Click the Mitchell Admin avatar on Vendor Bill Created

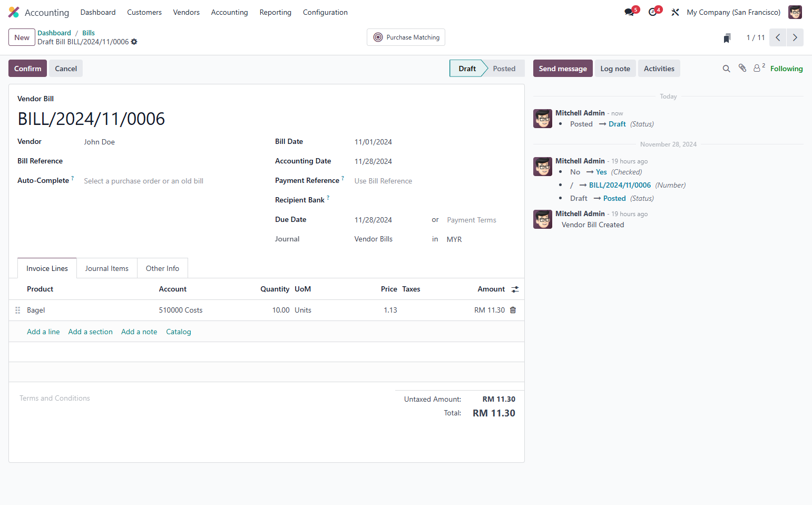click(x=543, y=219)
